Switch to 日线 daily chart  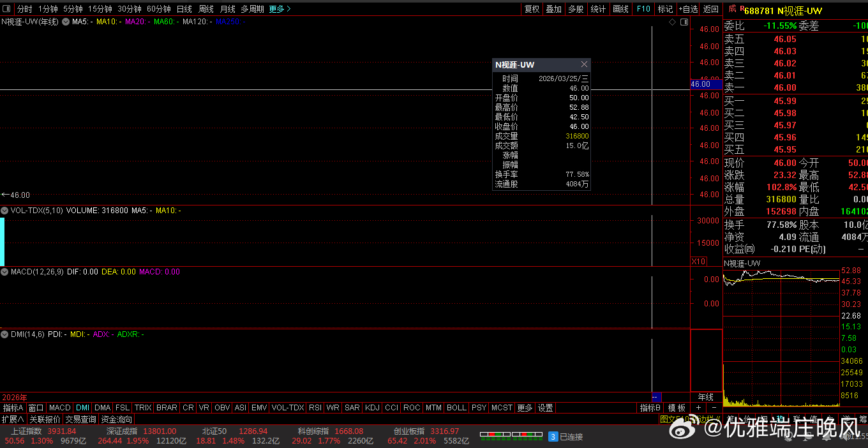184,9
